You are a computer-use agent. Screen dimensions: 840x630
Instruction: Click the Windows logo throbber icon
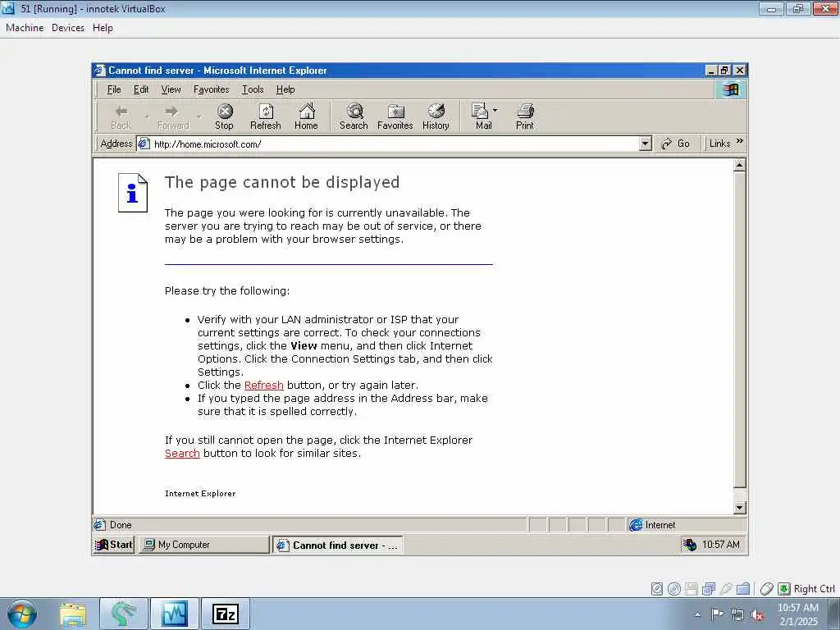(x=730, y=89)
